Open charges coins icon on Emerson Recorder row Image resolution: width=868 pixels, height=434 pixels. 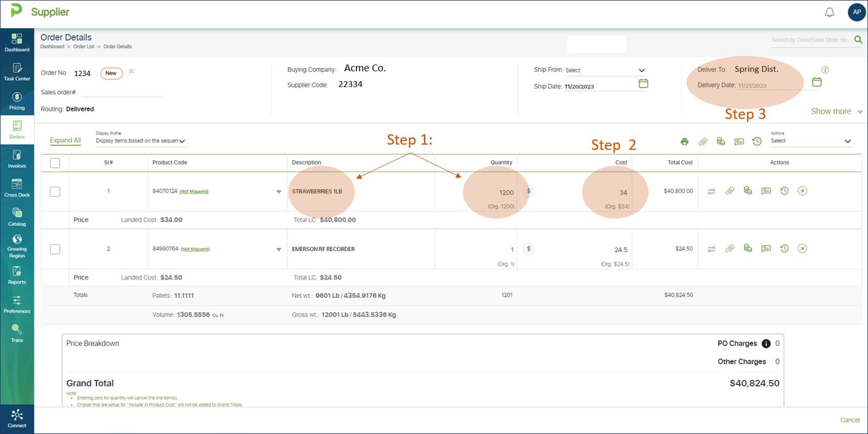coord(748,248)
